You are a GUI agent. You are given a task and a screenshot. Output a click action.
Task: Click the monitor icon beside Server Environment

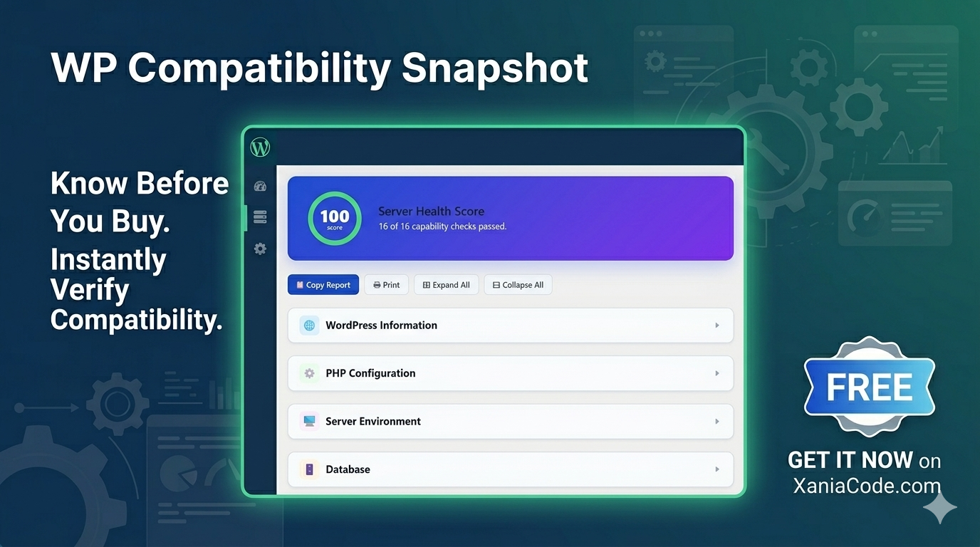click(308, 421)
